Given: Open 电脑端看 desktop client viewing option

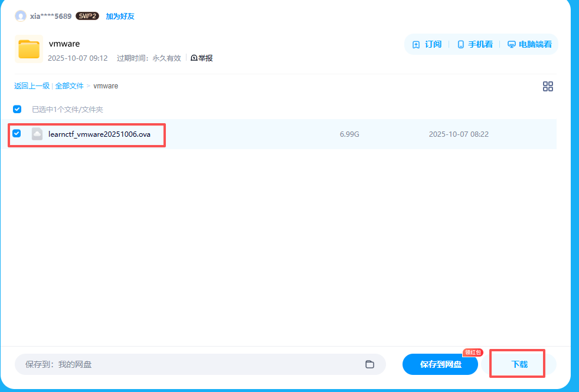Looking at the screenshot, I should coord(512,44).
